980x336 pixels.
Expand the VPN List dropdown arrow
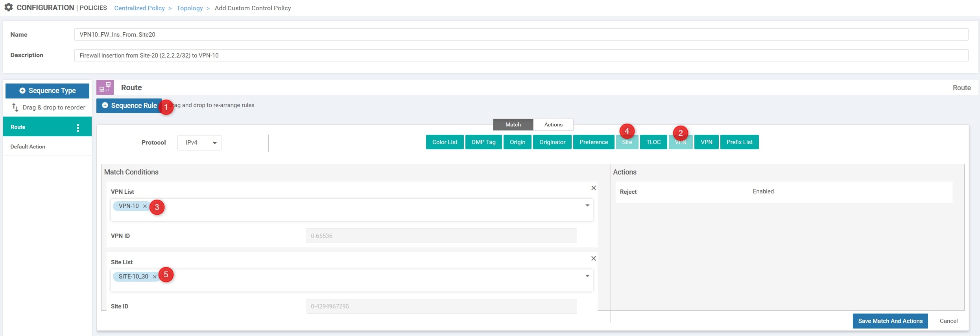pyautogui.click(x=587, y=206)
